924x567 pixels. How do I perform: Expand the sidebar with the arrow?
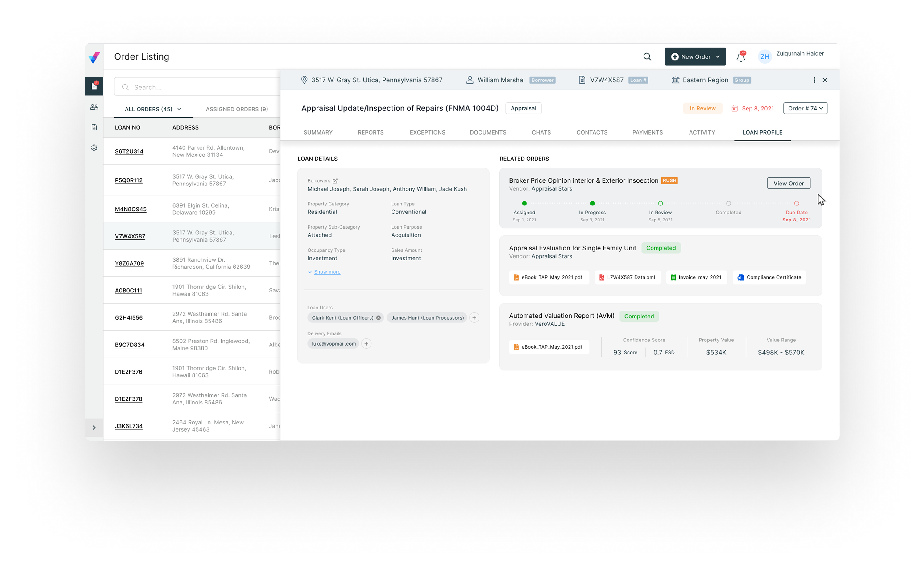pos(94,428)
